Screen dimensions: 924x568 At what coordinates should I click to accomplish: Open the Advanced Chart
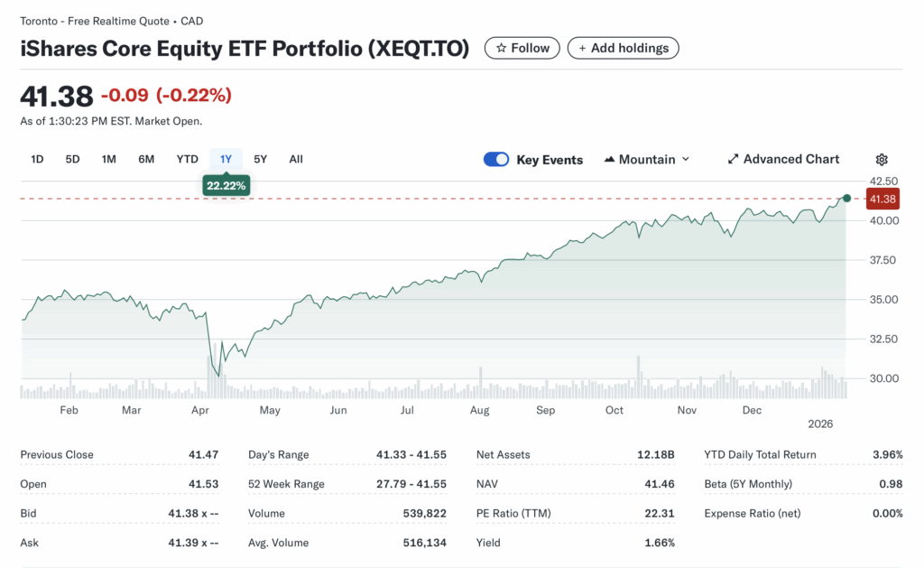783,159
